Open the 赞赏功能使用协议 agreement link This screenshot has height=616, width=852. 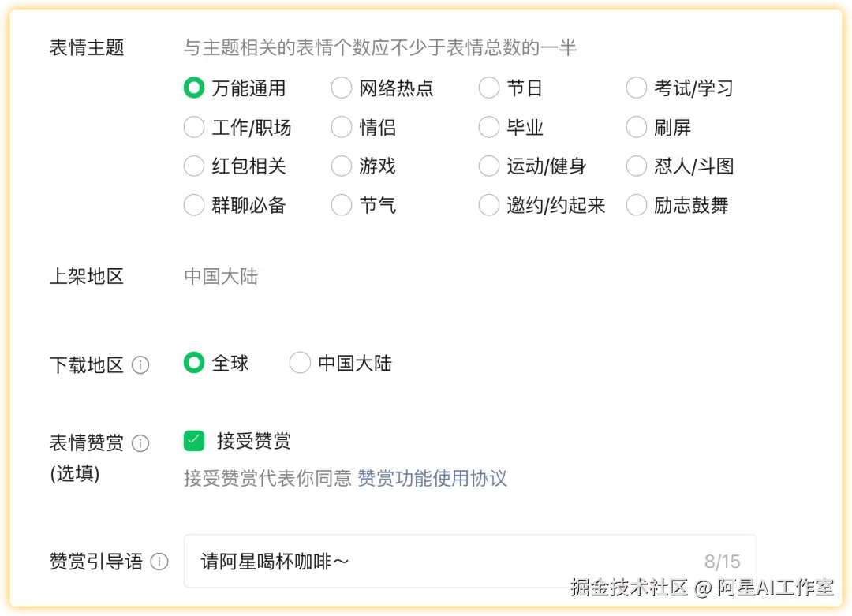click(x=432, y=479)
